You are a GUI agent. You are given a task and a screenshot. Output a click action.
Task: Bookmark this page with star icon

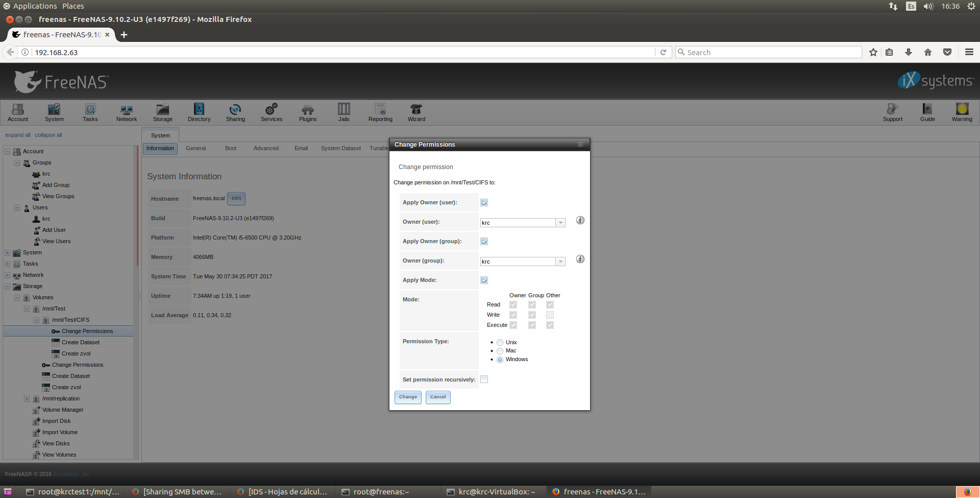(x=873, y=52)
